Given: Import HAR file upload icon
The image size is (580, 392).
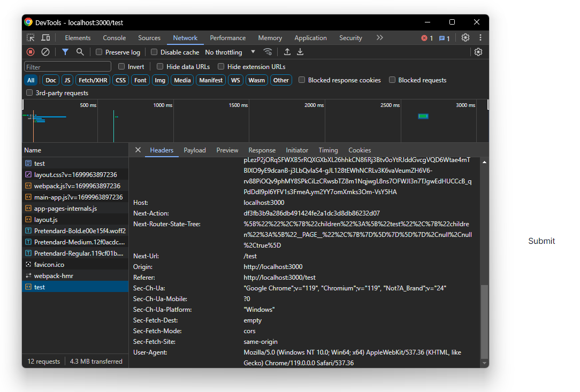Looking at the screenshot, I should pyautogui.click(x=287, y=52).
